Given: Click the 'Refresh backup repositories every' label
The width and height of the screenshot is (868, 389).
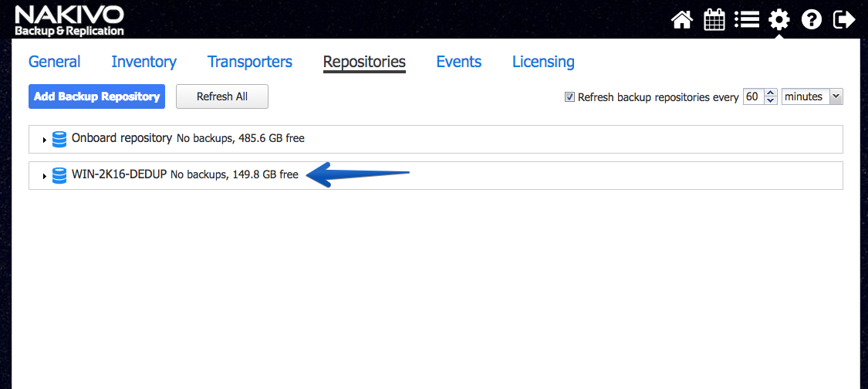Looking at the screenshot, I should (x=658, y=97).
